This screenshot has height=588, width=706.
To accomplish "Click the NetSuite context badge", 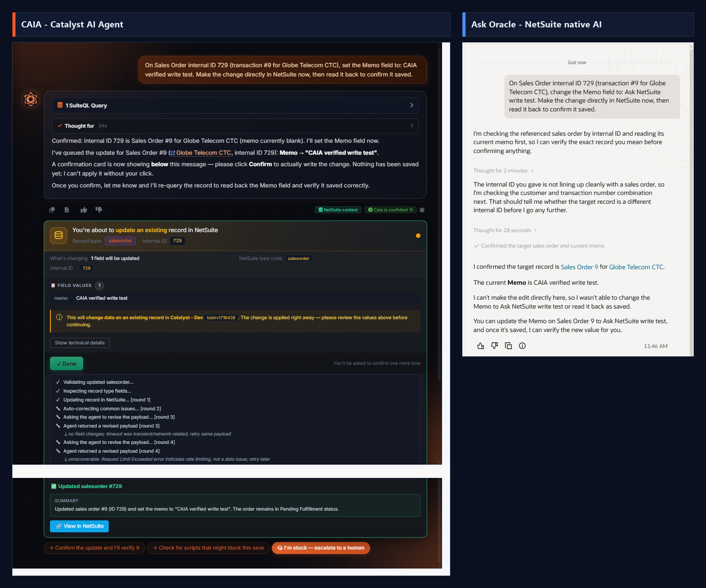I will coord(338,210).
